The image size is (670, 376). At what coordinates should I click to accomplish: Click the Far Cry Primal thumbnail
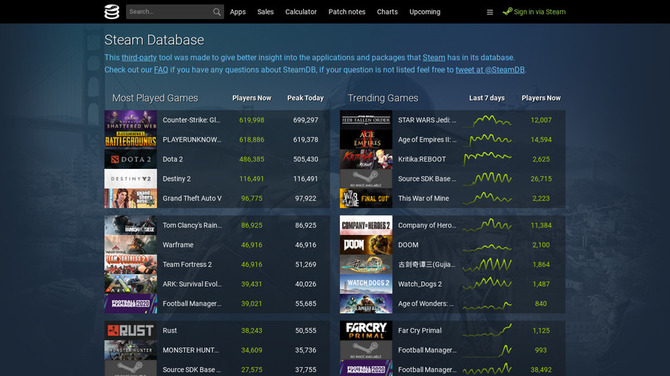pos(366,331)
